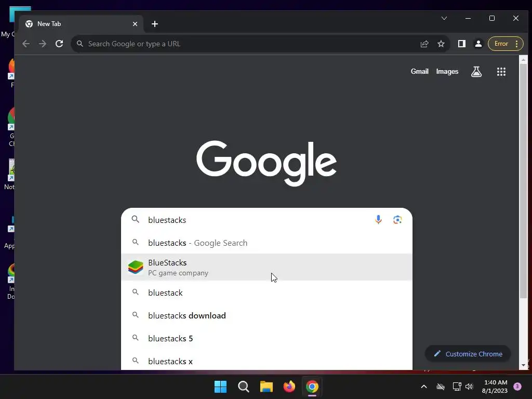The image size is (532, 399).
Task: Click the OneDrive cloud tray icon
Action: [441, 387]
